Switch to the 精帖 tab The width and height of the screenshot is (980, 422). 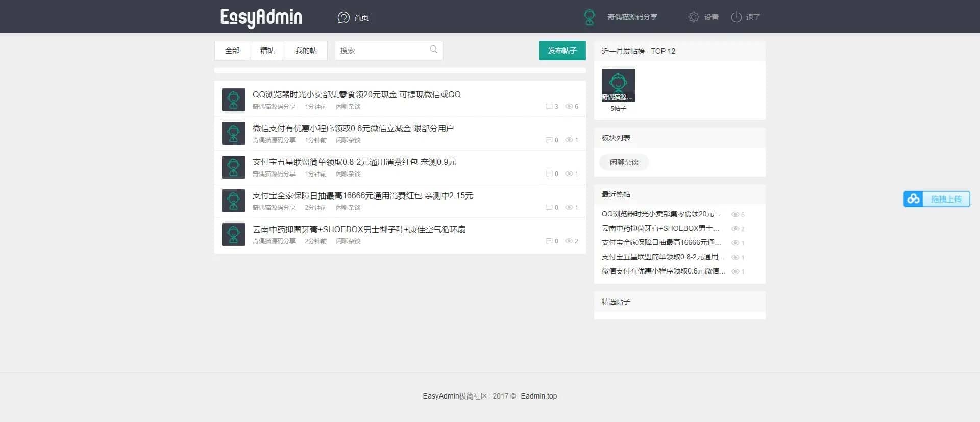click(267, 51)
